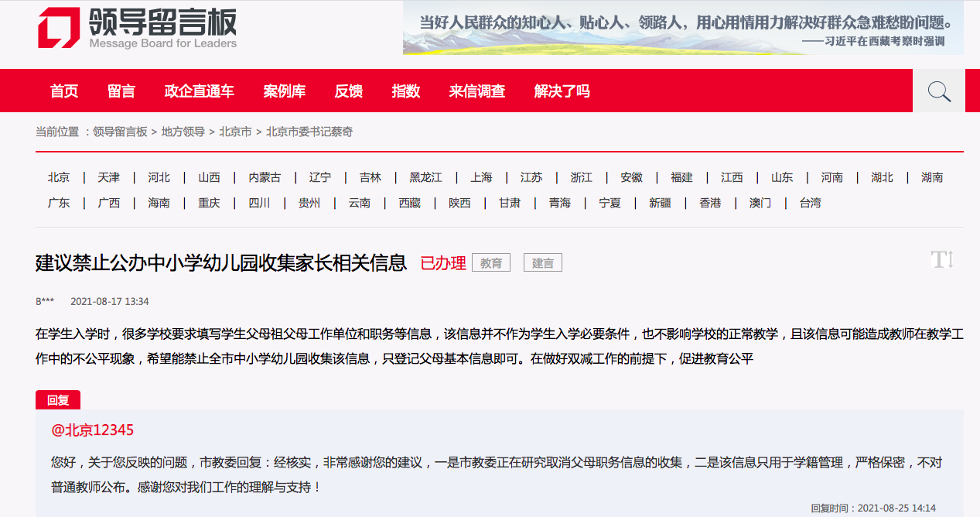Screen dimensions: 980x517
Task: Click the search magnifier icon
Action: (938, 91)
